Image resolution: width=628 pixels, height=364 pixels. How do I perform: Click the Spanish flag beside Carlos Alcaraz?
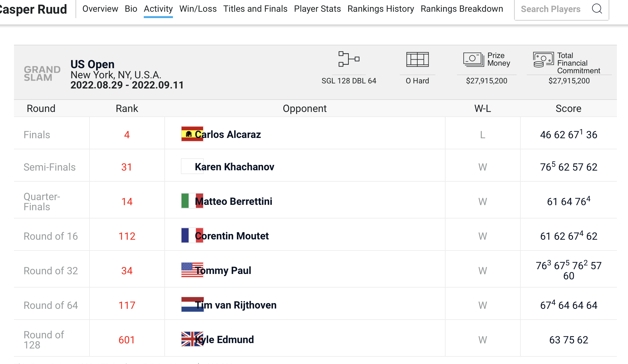point(192,134)
